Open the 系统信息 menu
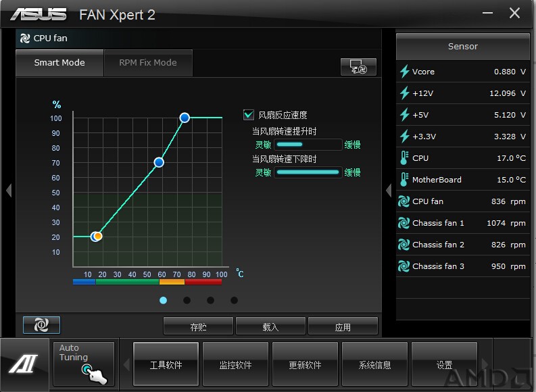Image resolution: width=536 pixels, height=392 pixels. pos(374,364)
